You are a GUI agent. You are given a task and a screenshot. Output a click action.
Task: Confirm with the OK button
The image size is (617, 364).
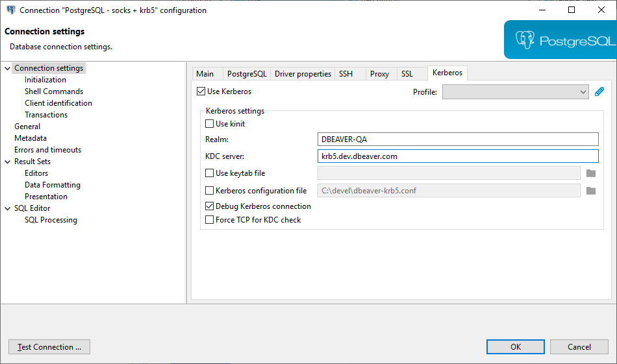(516, 347)
